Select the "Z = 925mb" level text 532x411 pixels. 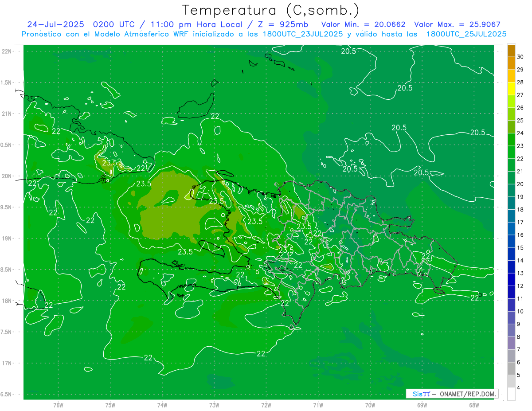pyautogui.click(x=282, y=24)
